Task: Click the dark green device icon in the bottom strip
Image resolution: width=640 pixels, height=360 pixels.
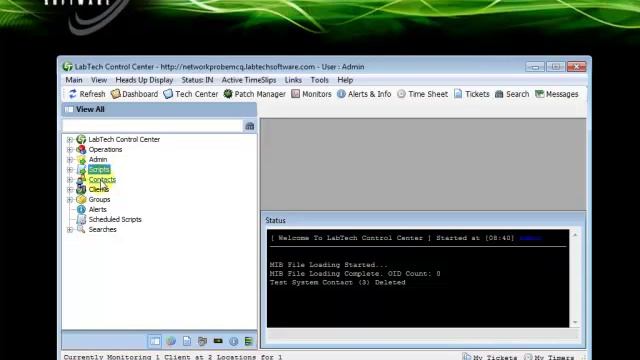Action: [218, 341]
